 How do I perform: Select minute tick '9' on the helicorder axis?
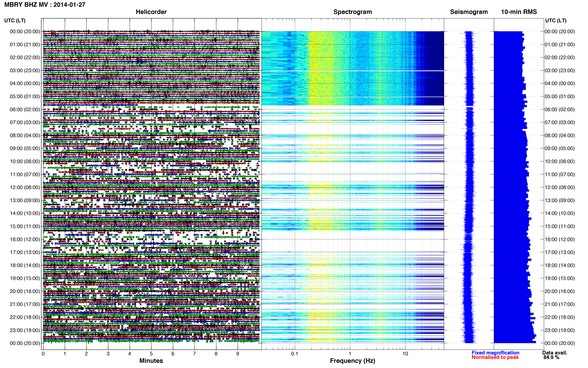click(238, 354)
